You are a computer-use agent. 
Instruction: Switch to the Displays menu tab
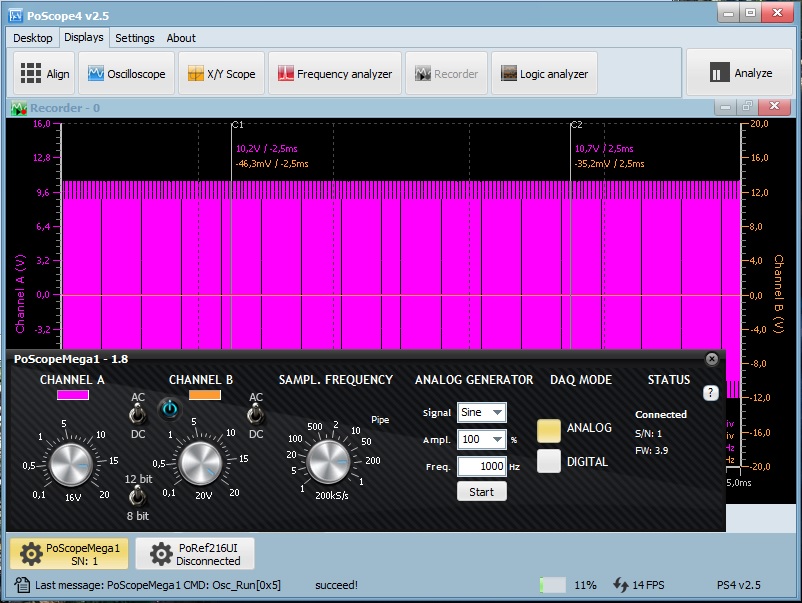(84, 37)
